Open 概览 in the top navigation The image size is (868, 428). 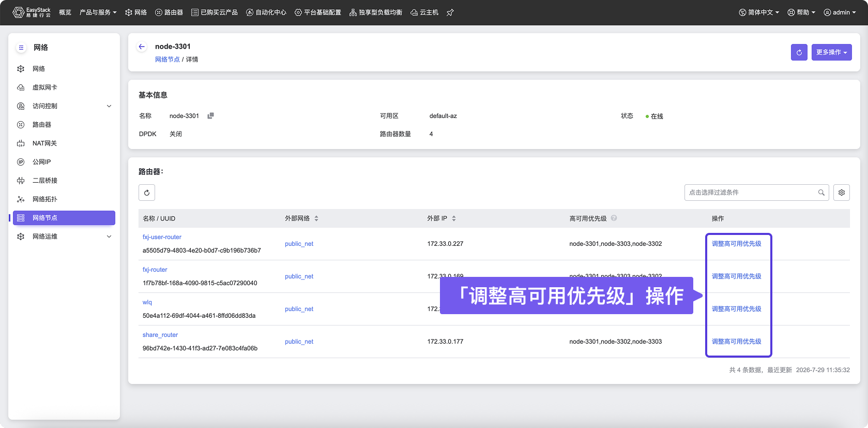[65, 12]
